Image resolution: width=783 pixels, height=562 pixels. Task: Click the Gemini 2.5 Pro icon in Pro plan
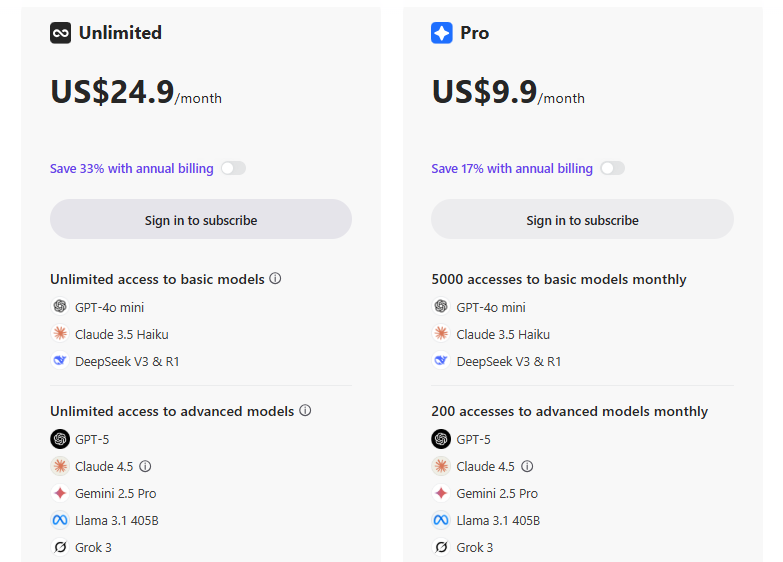point(441,493)
